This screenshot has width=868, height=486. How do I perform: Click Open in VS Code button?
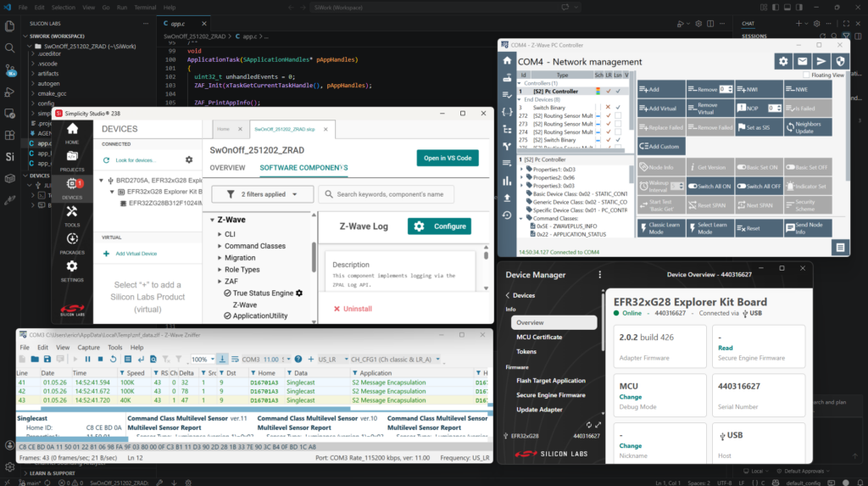click(x=448, y=158)
